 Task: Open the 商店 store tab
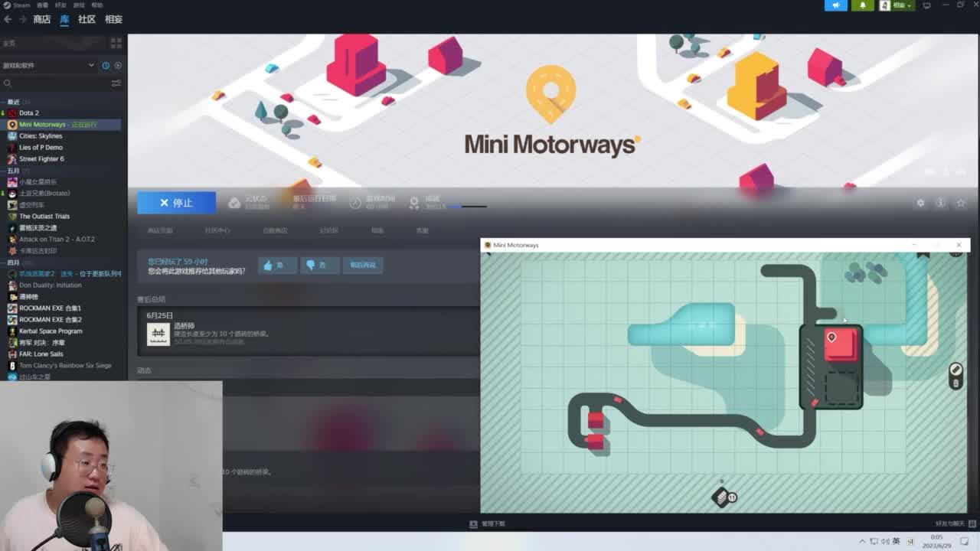41,19
